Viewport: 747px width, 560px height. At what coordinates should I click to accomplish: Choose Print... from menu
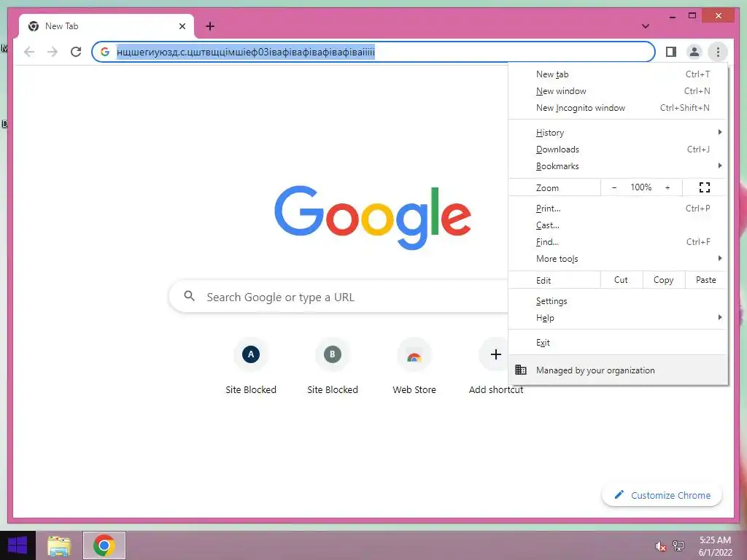point(618,209)
